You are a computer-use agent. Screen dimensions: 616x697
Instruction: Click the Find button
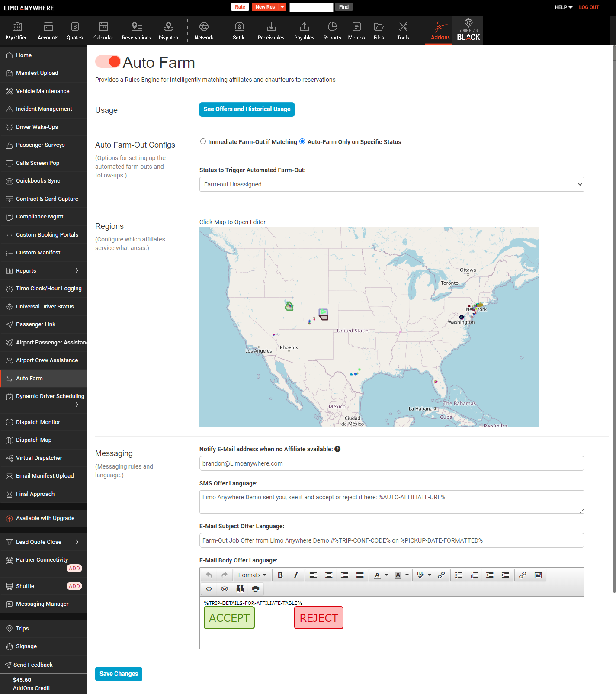[344, 7]
